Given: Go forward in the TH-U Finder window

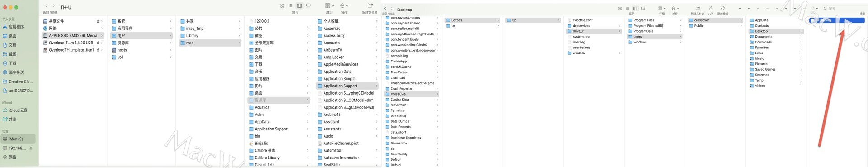Looking at the screenshot, I should pos(53,6).
